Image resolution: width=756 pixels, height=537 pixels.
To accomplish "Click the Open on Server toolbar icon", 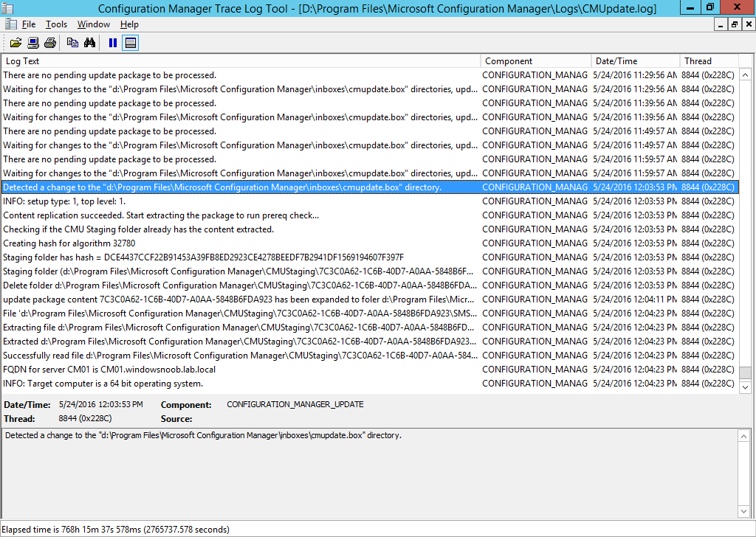I will pos(33,43).
